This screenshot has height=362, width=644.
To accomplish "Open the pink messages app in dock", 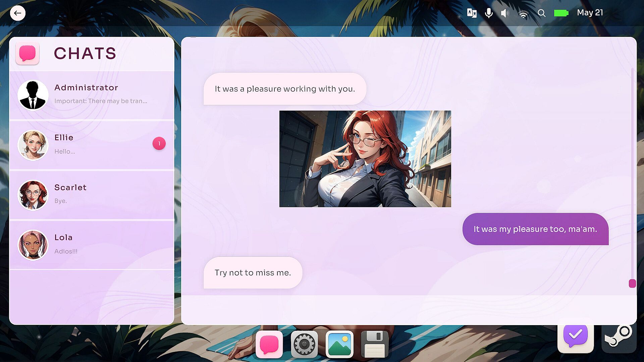I will (269, 344).
